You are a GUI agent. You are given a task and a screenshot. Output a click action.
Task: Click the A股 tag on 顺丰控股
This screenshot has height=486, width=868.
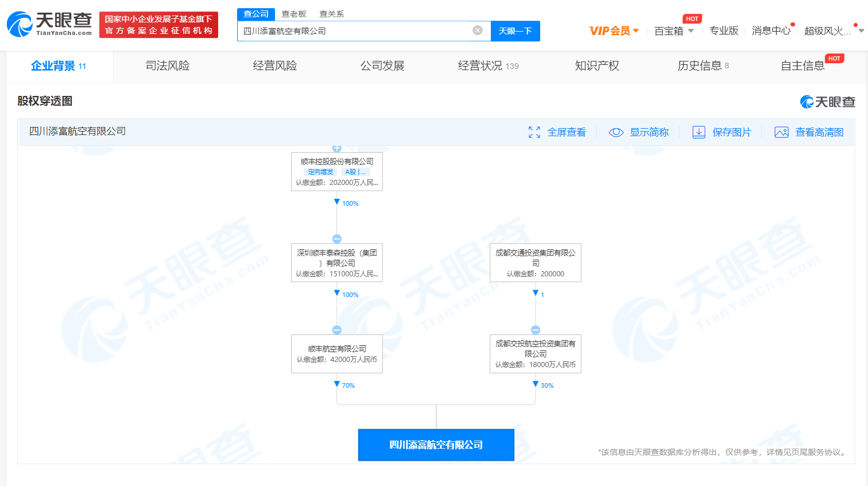point(355,172)
